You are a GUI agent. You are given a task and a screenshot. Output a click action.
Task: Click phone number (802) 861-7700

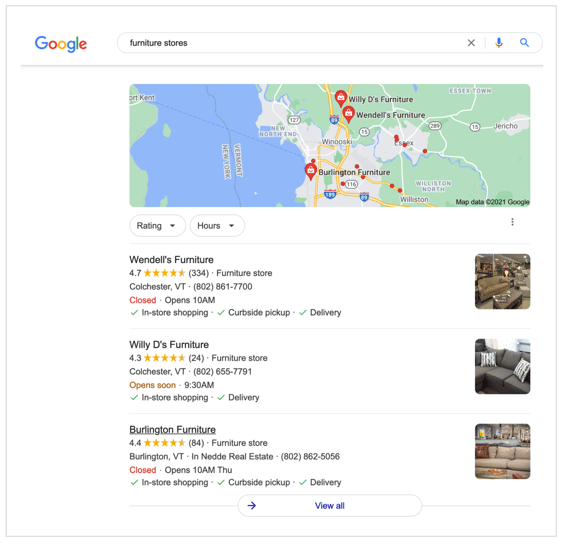[223, 287]
